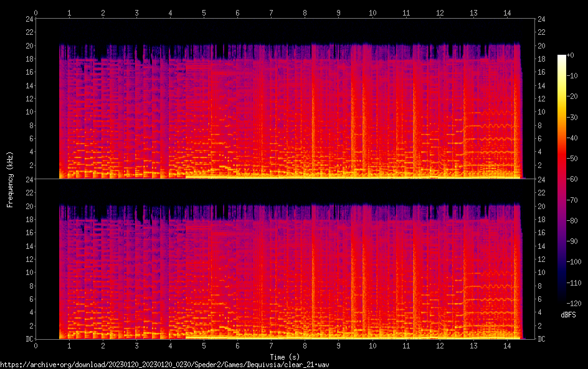The image size is (588, 369).
Task: Click the 3 second tick on bottom time axis
Action: pos(136,345)
